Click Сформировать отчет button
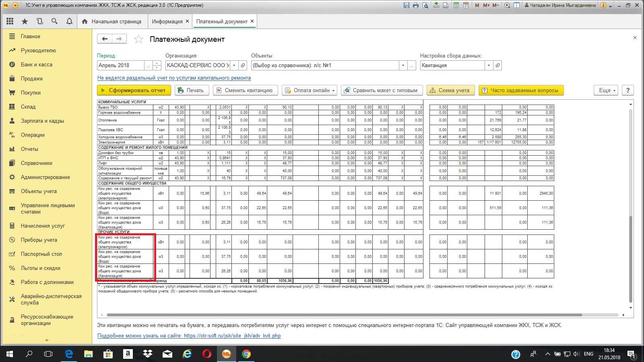The image size is (644, 362). pos(134,90)
